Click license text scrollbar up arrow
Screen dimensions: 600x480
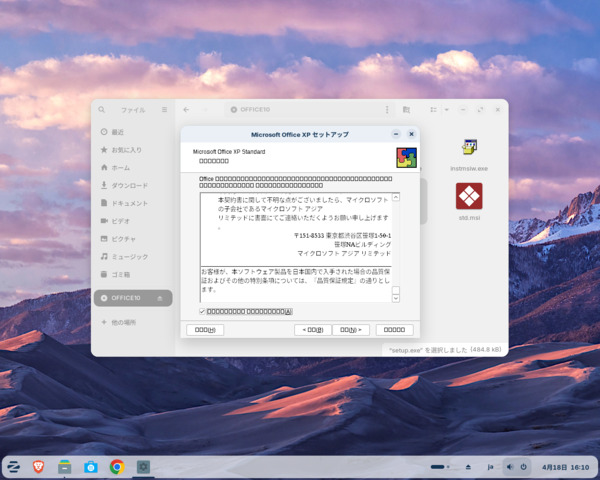tap(396, 197)
